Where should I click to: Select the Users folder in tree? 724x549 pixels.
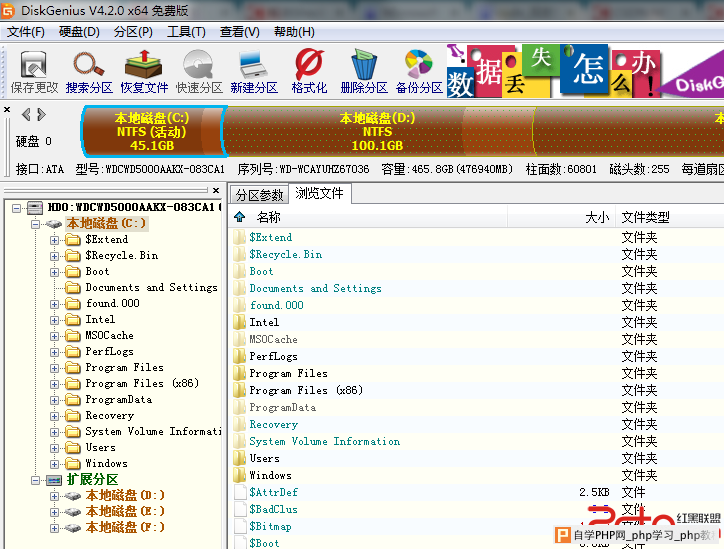[101, 447]
